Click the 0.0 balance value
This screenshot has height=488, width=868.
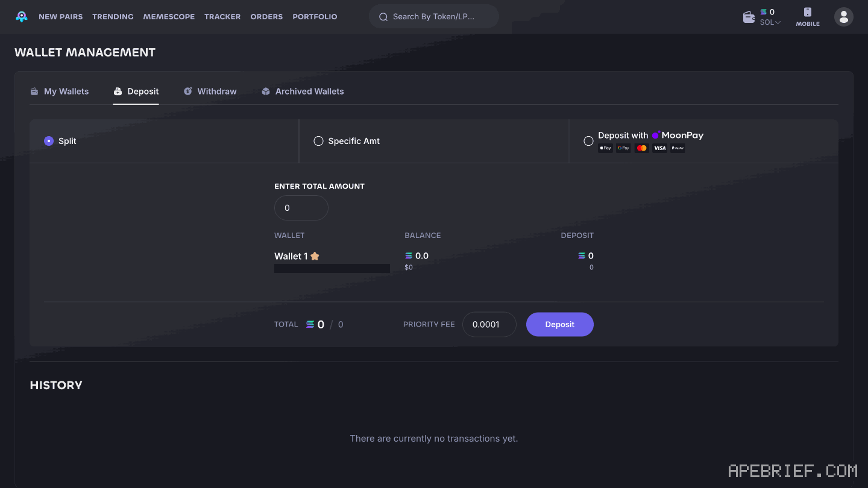(x=422, y=256)
